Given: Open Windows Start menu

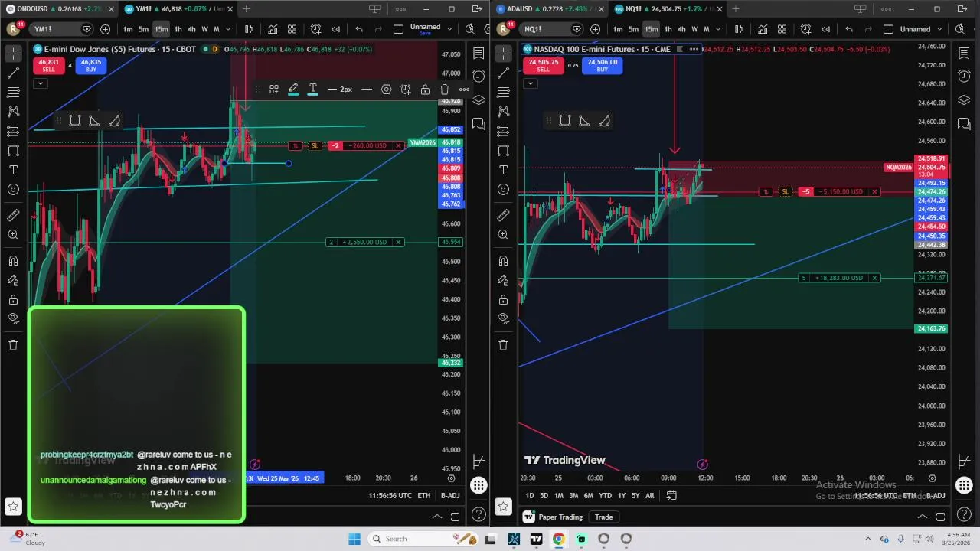Looking at the screenshot, I should (354, 539).
